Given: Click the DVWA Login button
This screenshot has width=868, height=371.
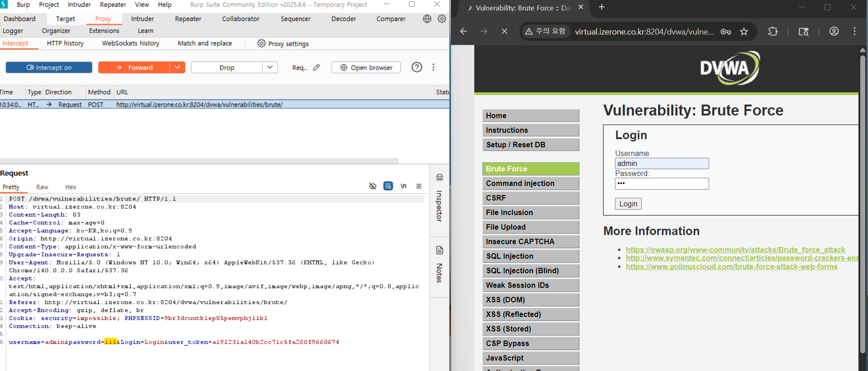Looking at the screenshot, I should 628,204.
